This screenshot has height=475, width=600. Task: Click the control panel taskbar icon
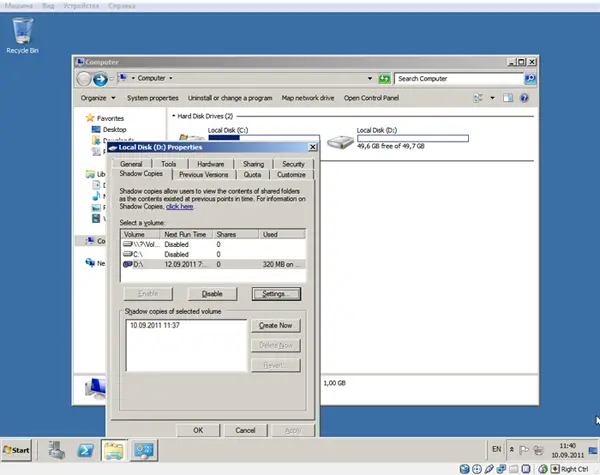pos(144,450)
